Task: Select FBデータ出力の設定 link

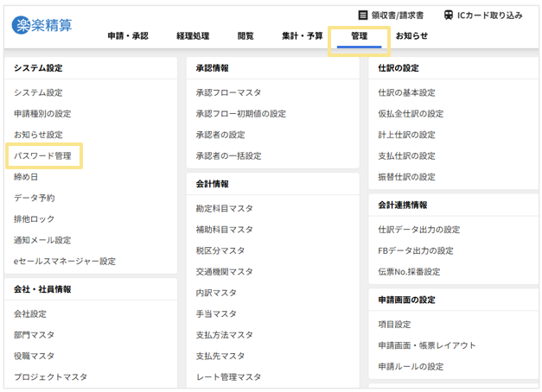Action: tap(415, 250)
